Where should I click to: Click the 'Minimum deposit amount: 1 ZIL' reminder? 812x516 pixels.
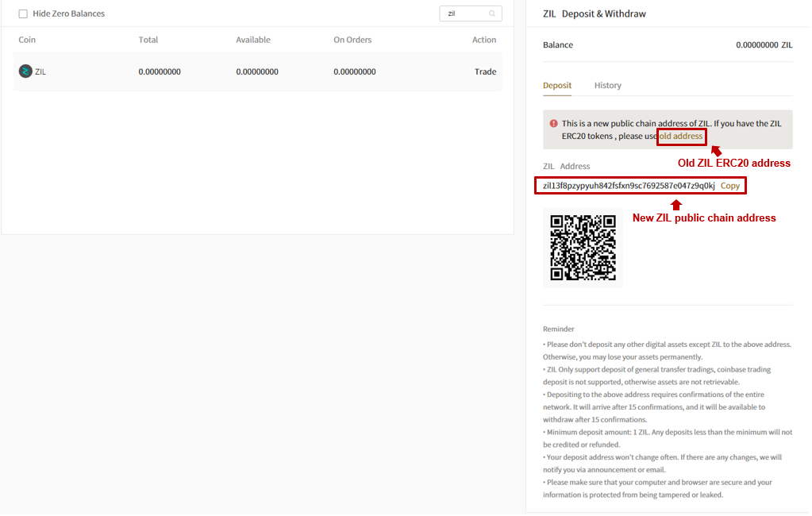(x=668, y=438)
